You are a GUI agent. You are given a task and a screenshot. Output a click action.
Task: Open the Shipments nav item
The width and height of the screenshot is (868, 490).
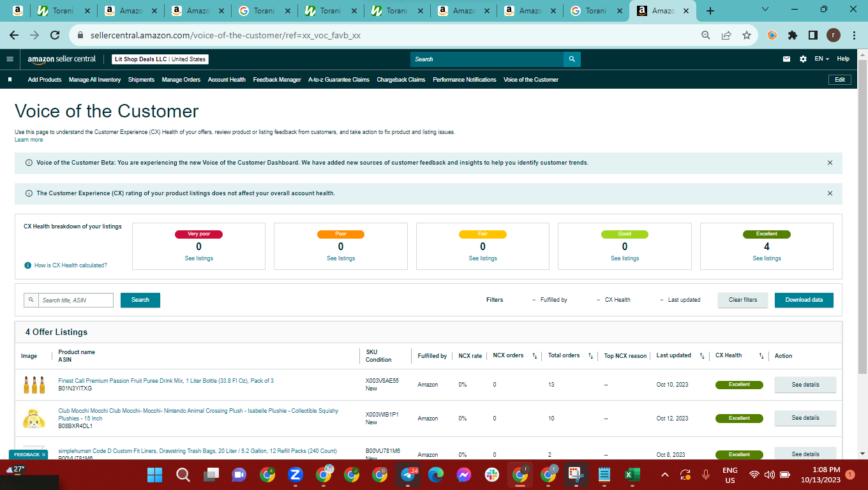[x=141, y=80]
